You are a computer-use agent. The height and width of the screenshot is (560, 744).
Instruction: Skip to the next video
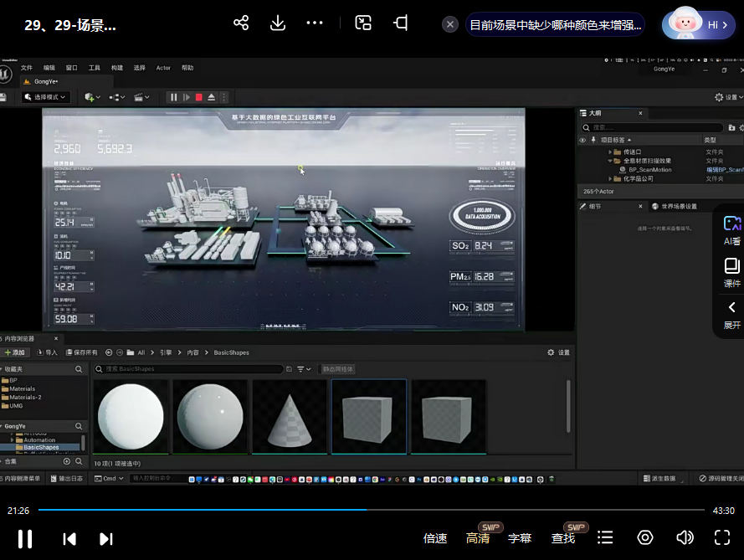[x=106, y=538]
